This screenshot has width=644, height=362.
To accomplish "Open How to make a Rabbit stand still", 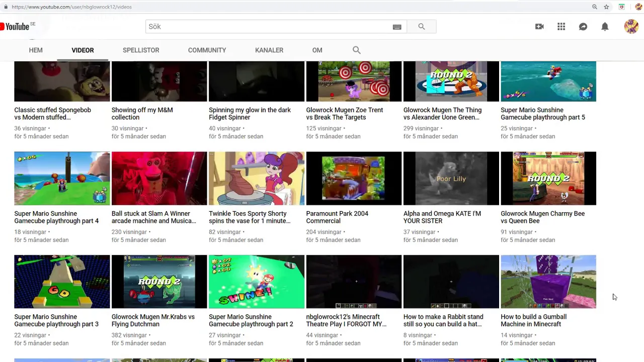I will coord(443,320).
